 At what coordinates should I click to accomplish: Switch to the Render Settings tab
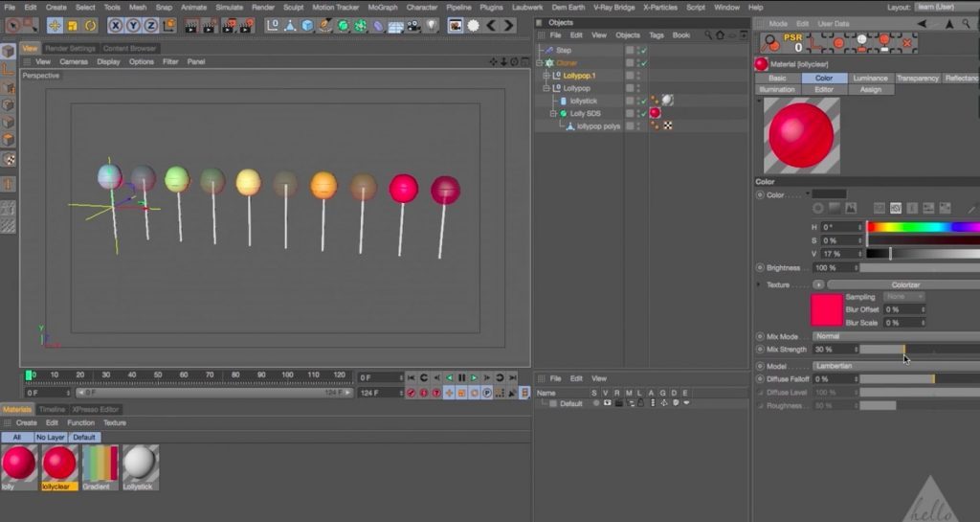[70, 48]
